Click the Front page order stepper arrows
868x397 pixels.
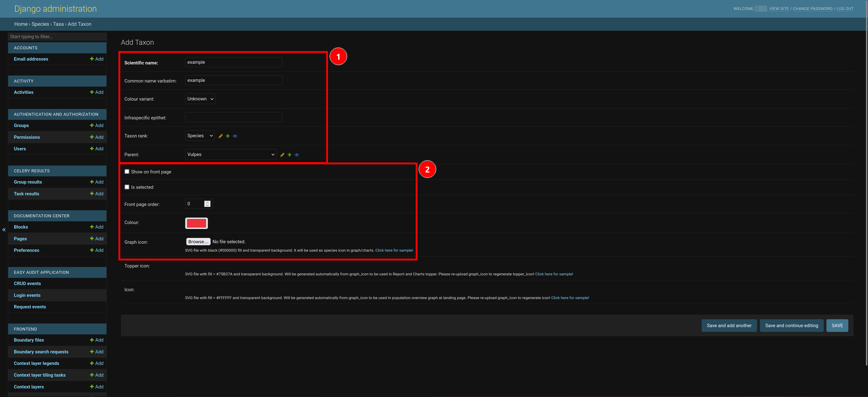click(x=208, y=203)
